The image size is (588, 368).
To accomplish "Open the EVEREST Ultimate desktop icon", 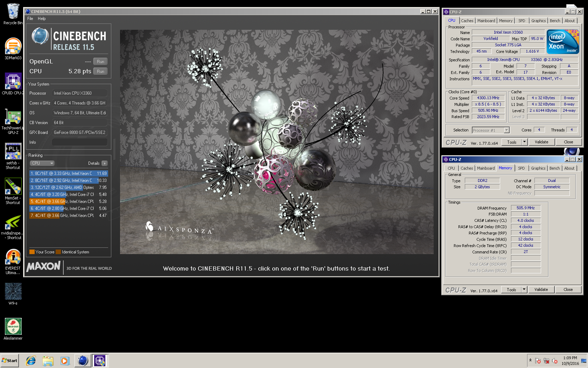I will click(13, 261).
